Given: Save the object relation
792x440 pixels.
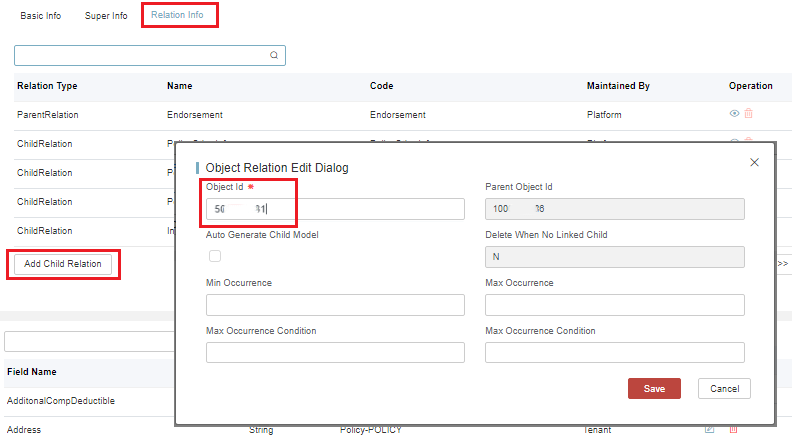Looking at the screenshot, I should pyautogui.click(x=654, y=389).
